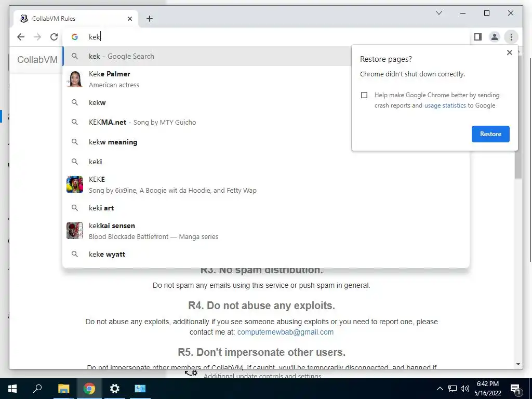Viewport: 532px width, 399px height.
Task: Click the CollabVM site logo text
Action: (x=37, y=60)
